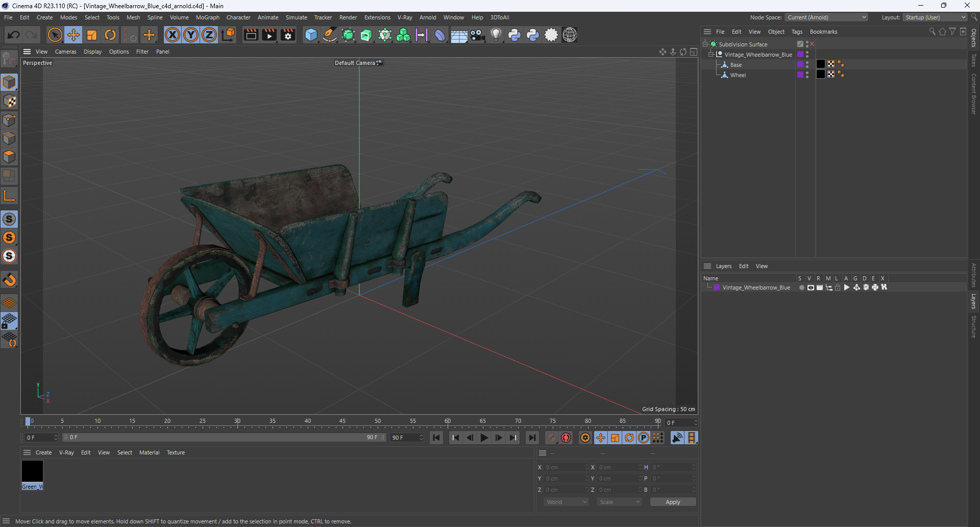Add a Floor environment object
980x527 pixels.
[x=459, y=35]
